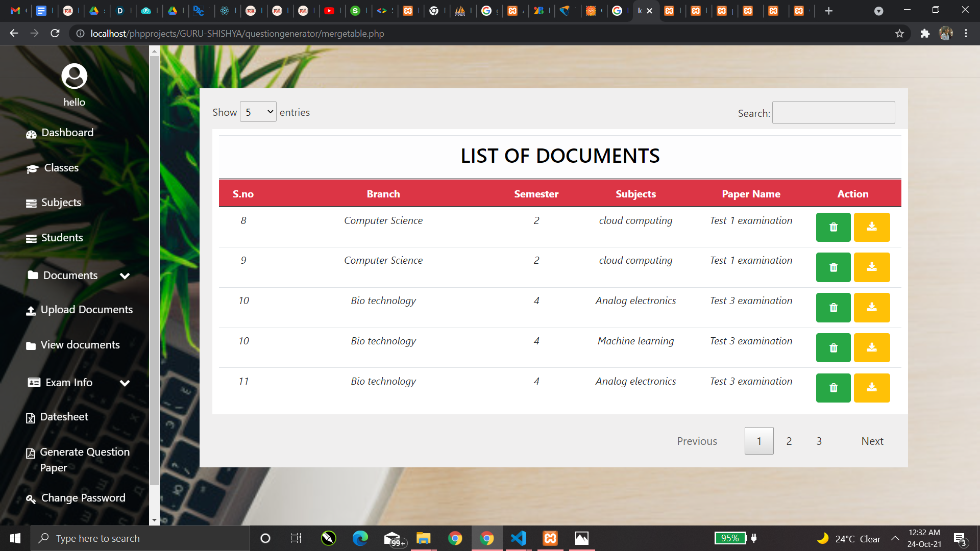
Task: Click the user profile avatar icon
Action: [x=75, y=77]
